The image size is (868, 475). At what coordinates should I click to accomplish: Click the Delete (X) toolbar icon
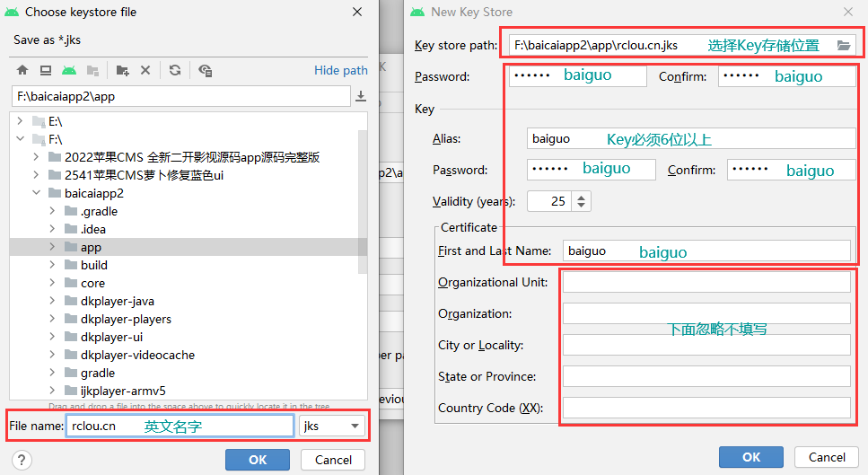pos(145,70)
